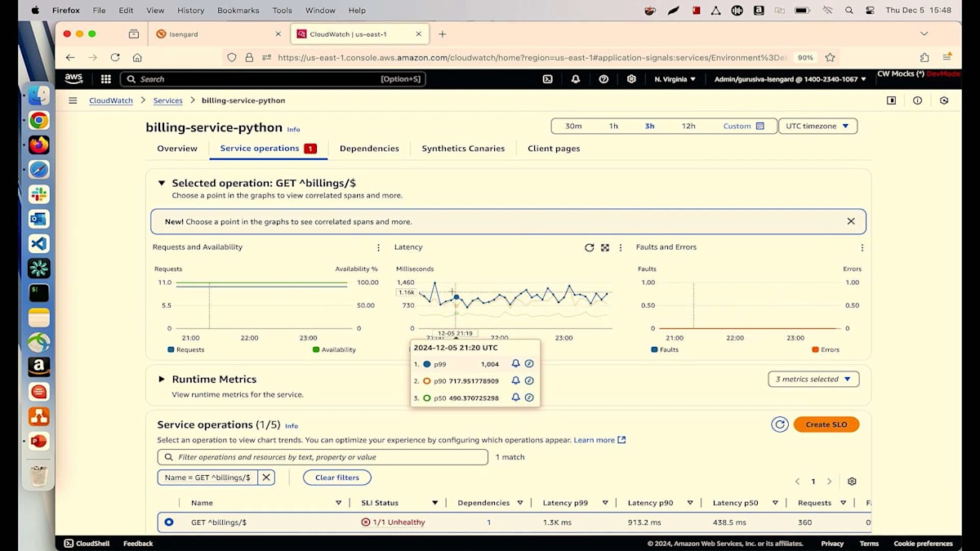The height and width of the screenshot is (551, 980).
Task: Toggle the Requests legend series
Action: 185,349
